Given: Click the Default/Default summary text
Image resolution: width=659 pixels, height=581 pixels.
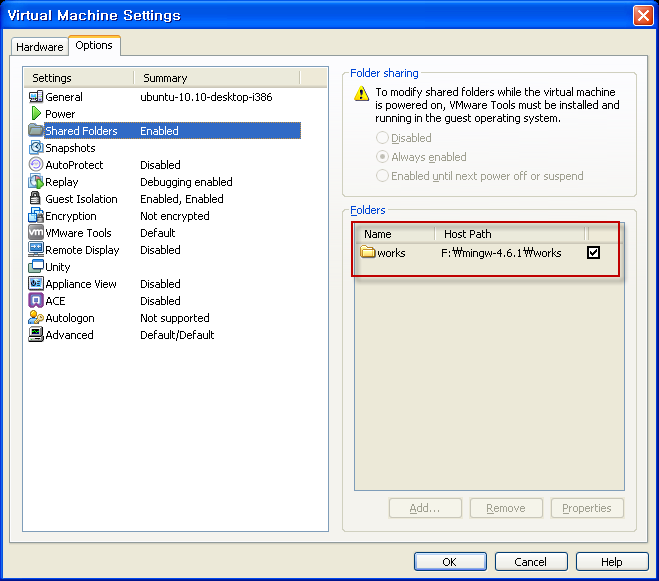Looking at the screenshot, I should (x=177, y=335).
